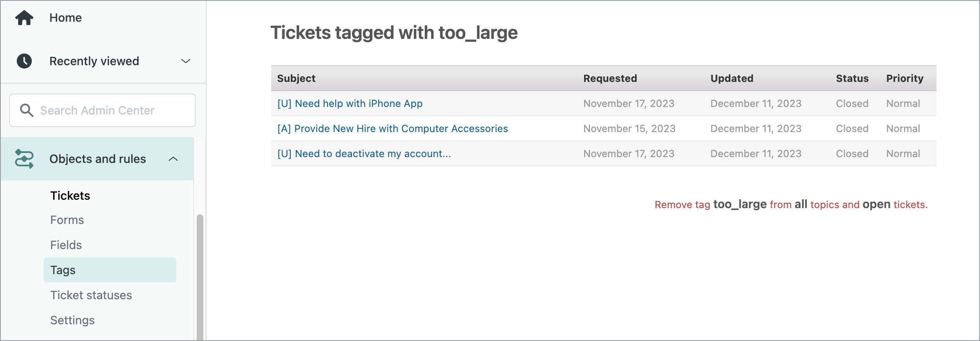Open the Tickets section
This screenshot has height=341, width=980.
coord(70,195)
